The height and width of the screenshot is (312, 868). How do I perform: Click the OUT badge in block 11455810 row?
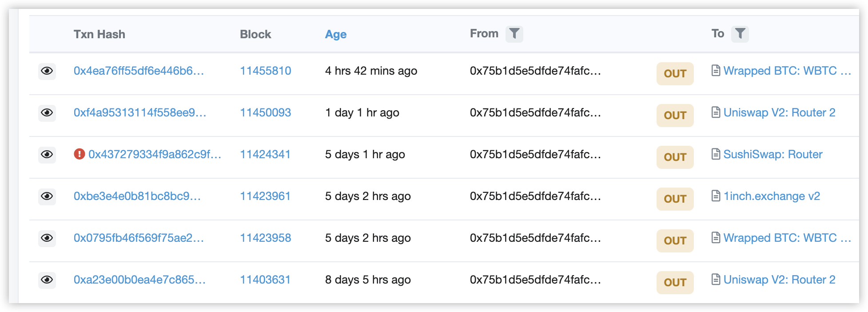pos(675,74)
